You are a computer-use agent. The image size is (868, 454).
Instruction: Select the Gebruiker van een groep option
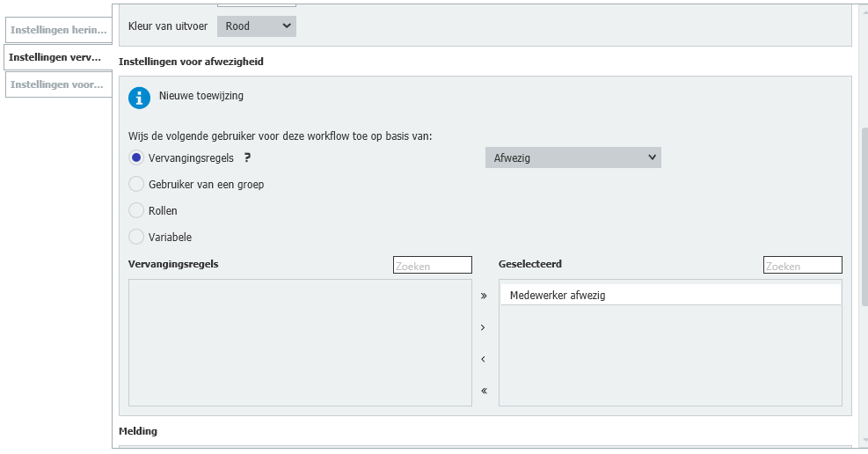[136, 185]
